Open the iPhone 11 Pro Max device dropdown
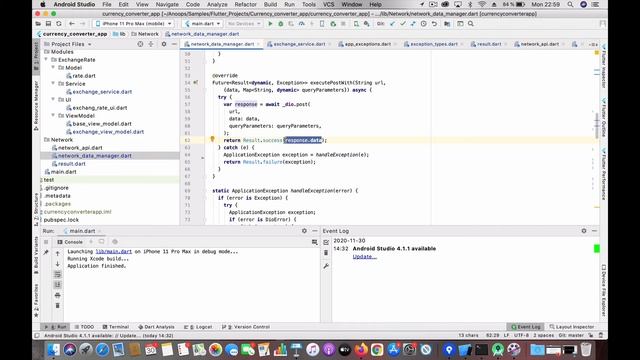Viewport: 640px width, 360px height. pos(133,24)
